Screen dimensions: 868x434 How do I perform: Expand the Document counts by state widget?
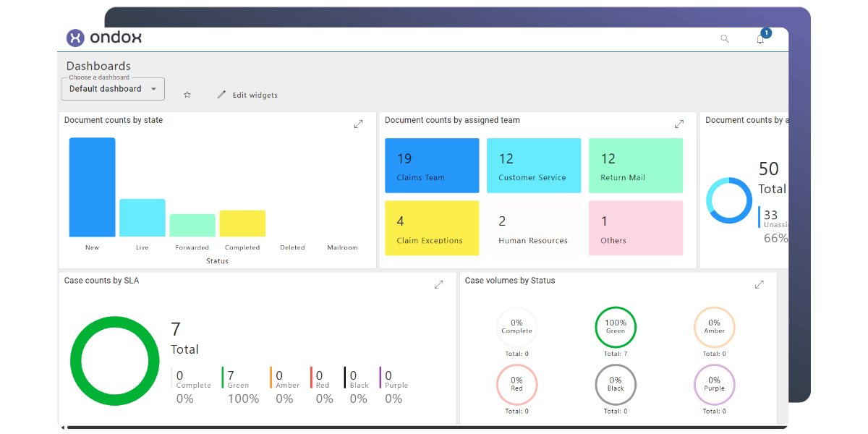click(x=358, y=124)
